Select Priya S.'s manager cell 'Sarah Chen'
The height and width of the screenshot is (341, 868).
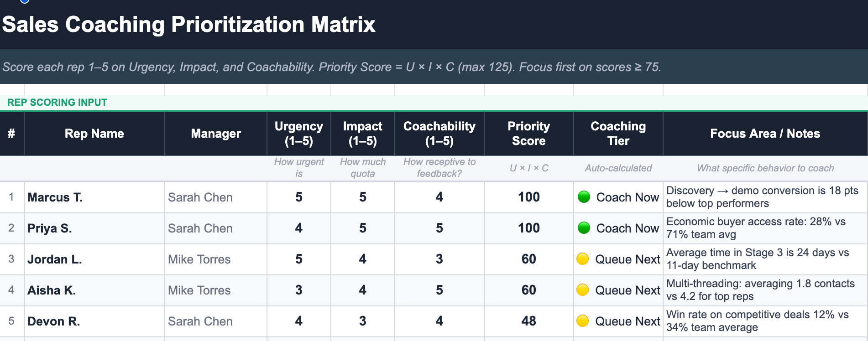click(x=216, y=228)
